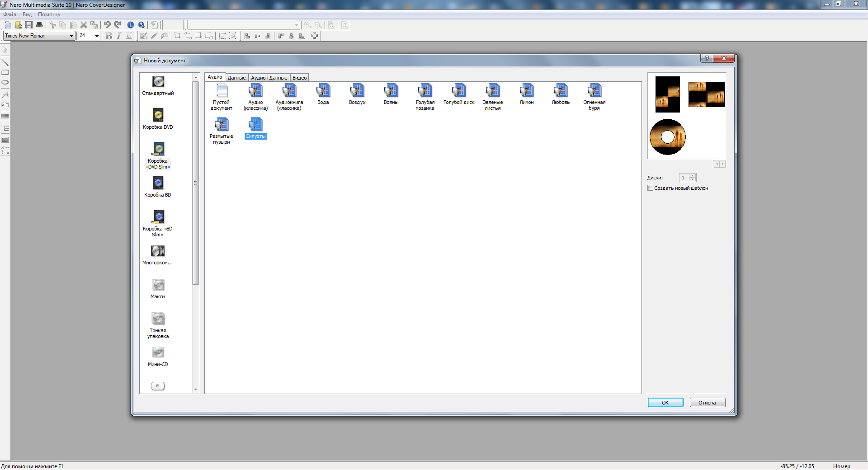
Task: Open the Файл menu
Action: pos(9,14)
